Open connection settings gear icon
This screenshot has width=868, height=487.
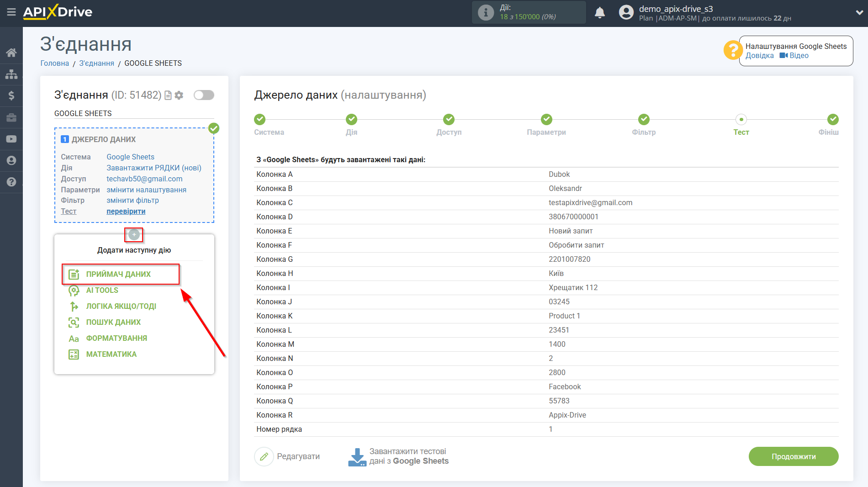tap(179, 95)
